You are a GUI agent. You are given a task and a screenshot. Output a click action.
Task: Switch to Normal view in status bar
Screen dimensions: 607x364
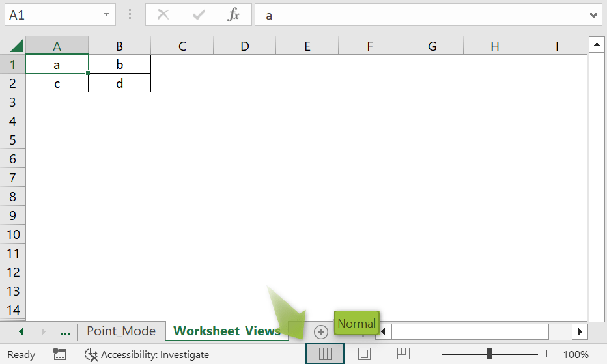click(x=325, y=354)
